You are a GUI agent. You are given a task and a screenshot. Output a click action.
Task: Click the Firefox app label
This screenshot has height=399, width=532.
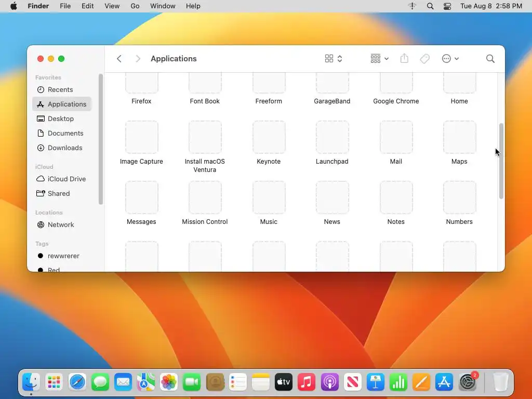pos(141,101)
